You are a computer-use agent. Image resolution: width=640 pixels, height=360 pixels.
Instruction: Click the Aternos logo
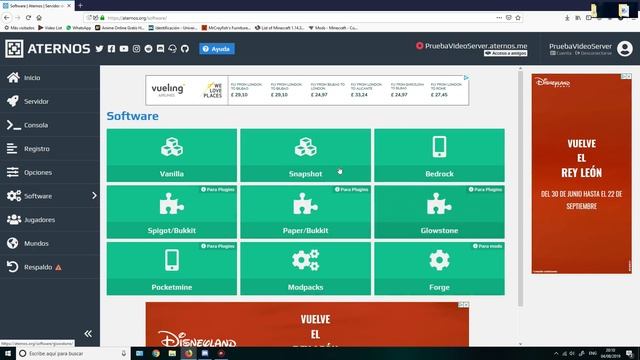[48, 49]
